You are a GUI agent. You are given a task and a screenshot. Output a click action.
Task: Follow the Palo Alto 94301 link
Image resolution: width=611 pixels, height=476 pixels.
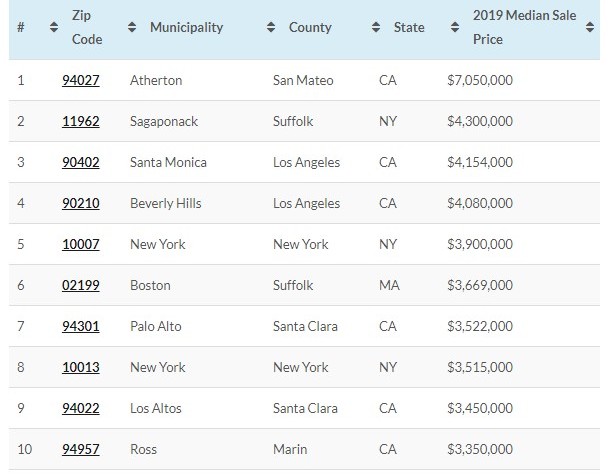pyautogui.click(x=80, y=326)
